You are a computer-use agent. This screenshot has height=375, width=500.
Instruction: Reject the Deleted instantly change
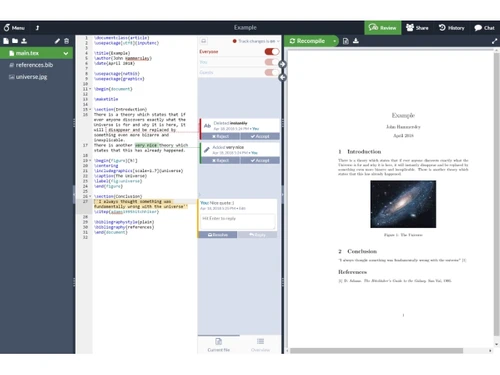tap(220, 136)
